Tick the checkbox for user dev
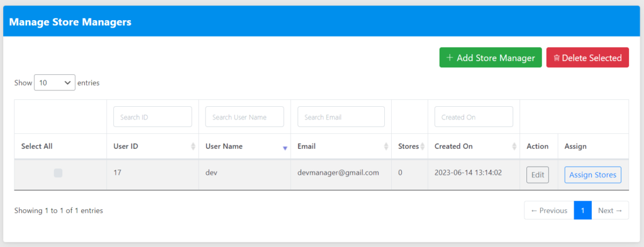 coord(58,173)
